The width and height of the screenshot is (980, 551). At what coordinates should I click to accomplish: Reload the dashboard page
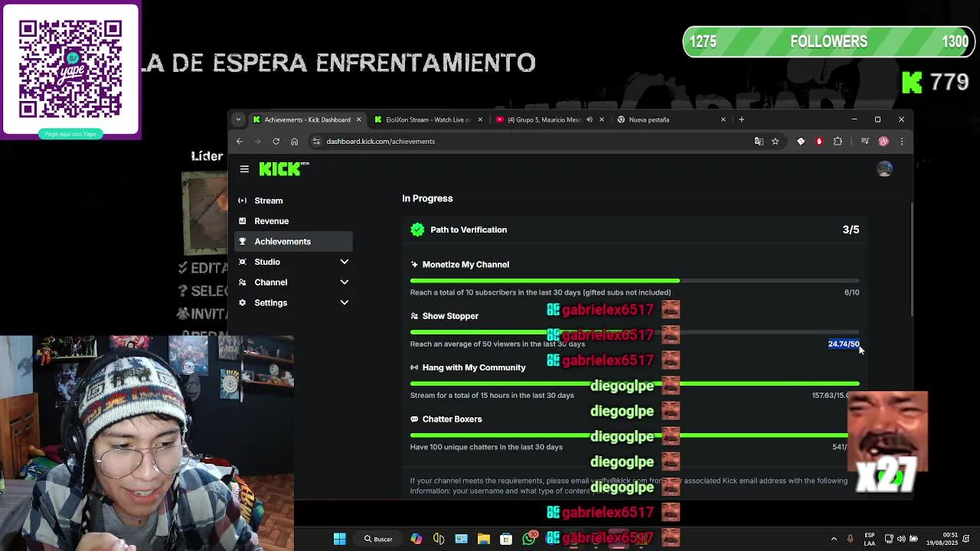pos(276,141)
